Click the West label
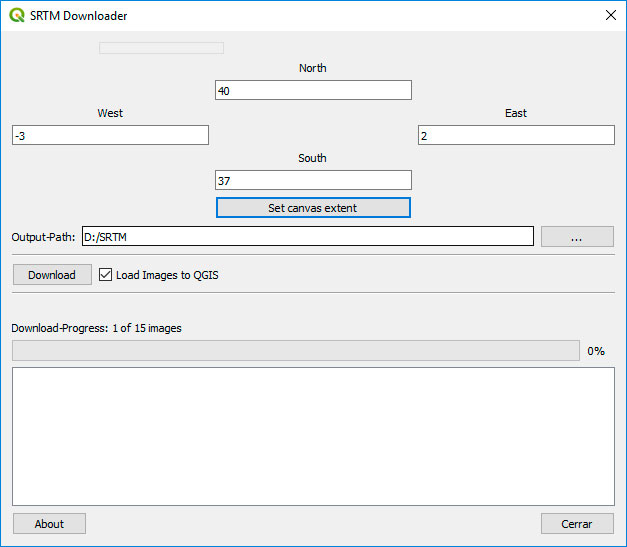The image size is (627, 547). tap(110, 113)
